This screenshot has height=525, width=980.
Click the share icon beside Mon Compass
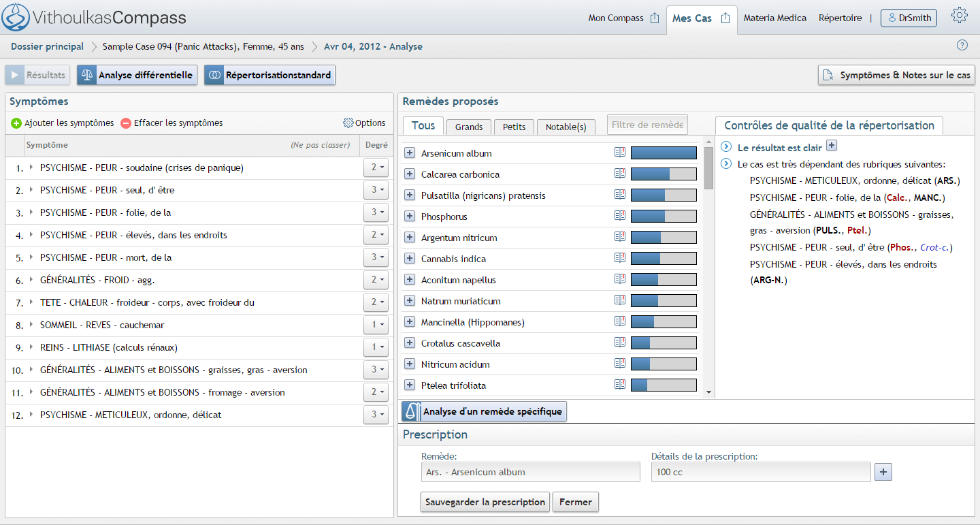click(655, 18)
